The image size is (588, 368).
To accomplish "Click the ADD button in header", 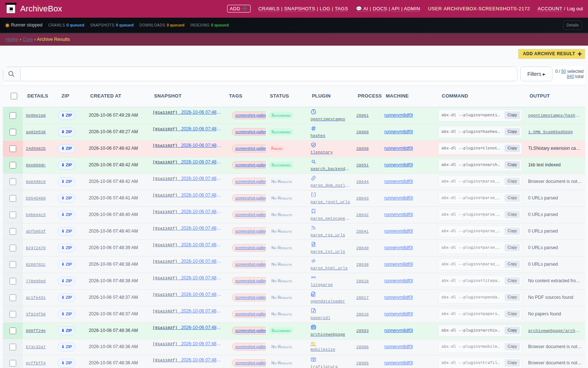I will pos(239,8).
